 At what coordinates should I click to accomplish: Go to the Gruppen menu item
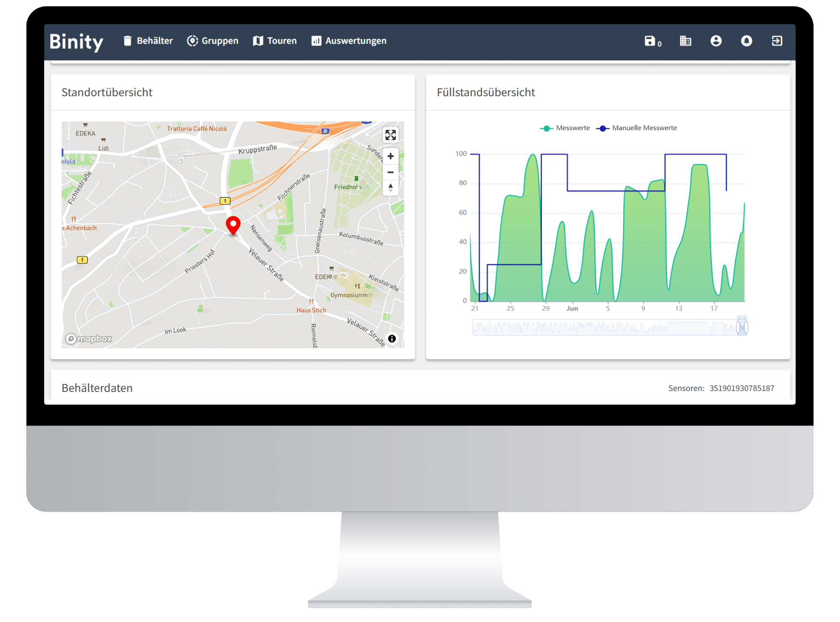coord(213,41)
